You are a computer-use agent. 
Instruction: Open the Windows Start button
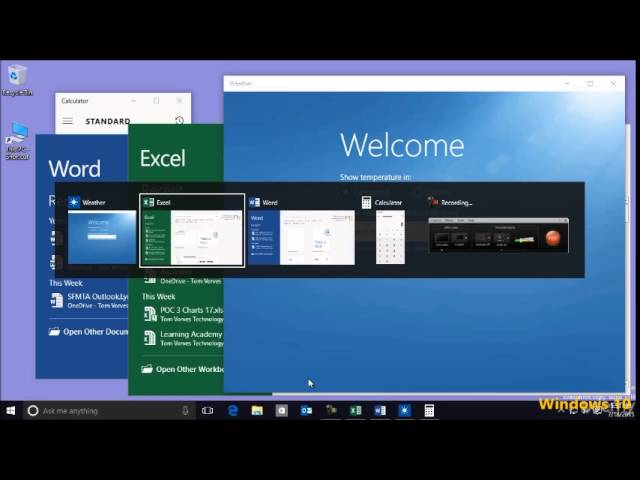point(11,411)
